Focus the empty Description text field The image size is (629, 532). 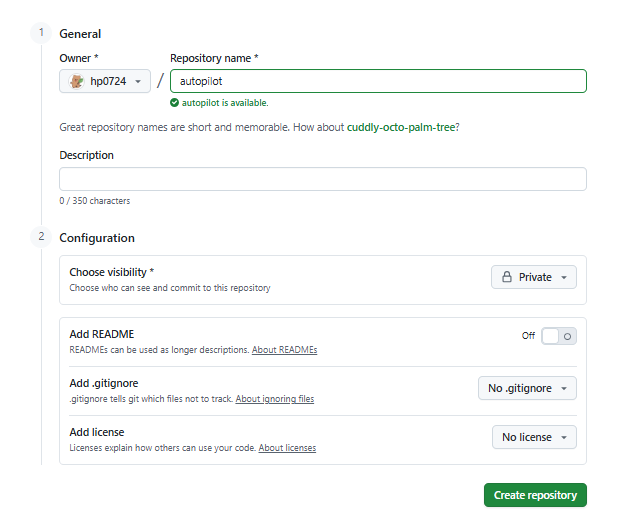click(322, 179)
